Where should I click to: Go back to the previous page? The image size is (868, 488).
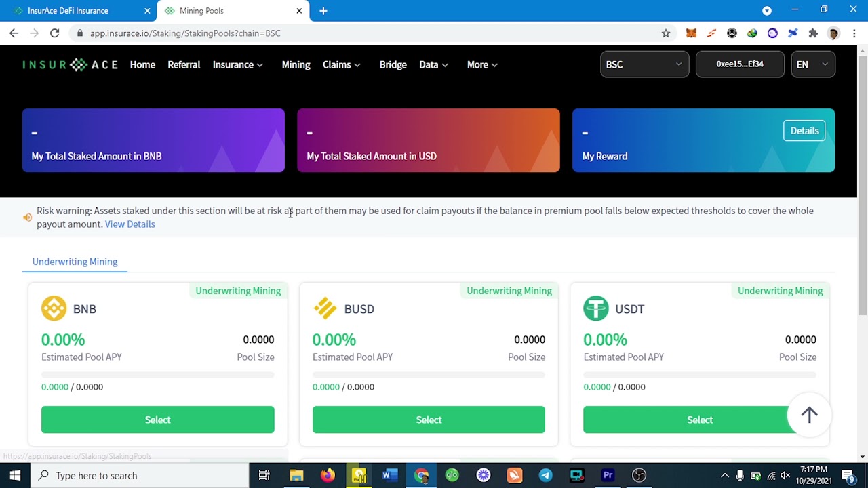click(x=14, y=33)
